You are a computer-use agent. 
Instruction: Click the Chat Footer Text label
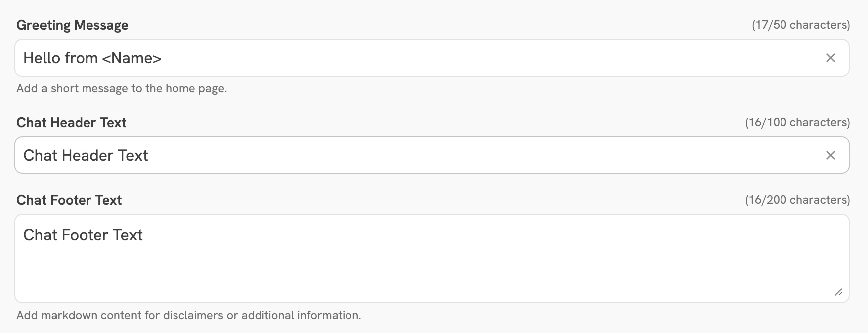69,200
